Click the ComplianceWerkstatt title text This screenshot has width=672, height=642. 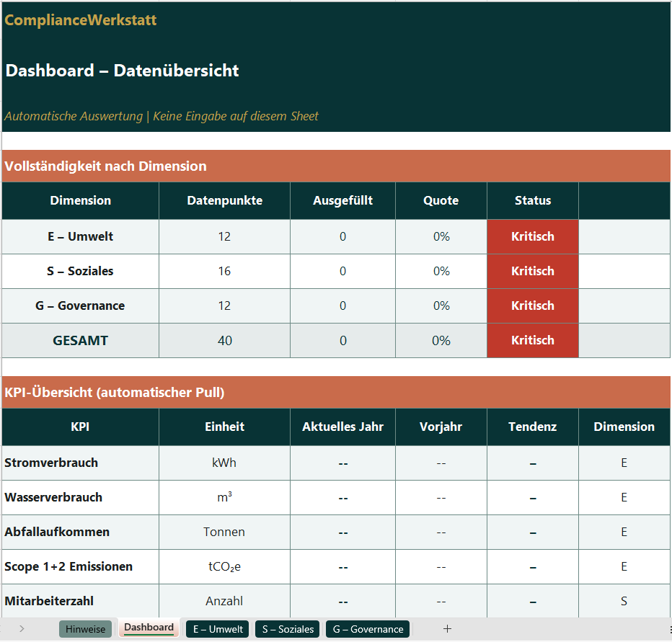(80, 20)
